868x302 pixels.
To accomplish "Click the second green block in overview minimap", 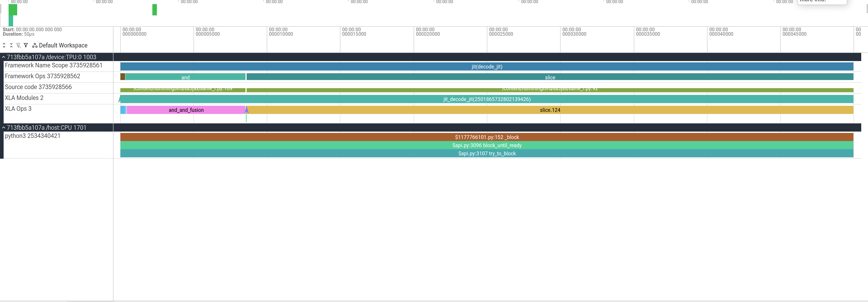I will [154, 10].
